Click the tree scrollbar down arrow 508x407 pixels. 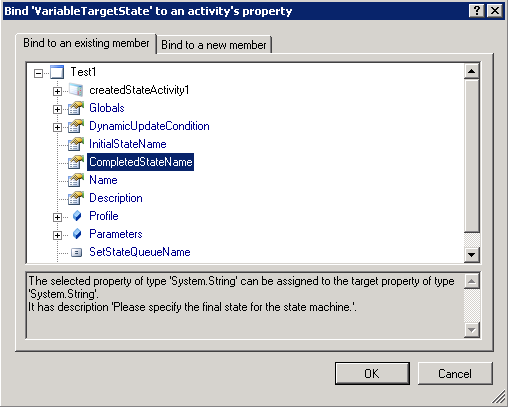pos(472,255)
